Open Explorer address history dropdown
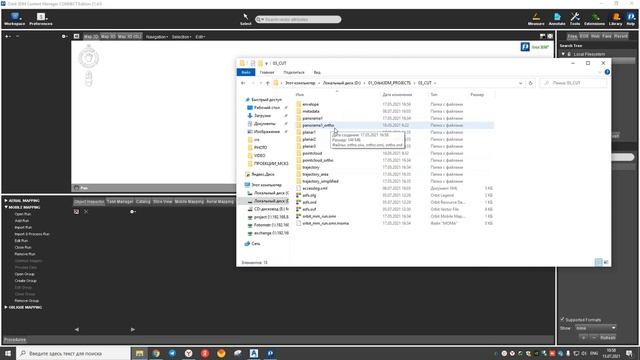This screenshot has height=360, width=640. tap(520, 83)
